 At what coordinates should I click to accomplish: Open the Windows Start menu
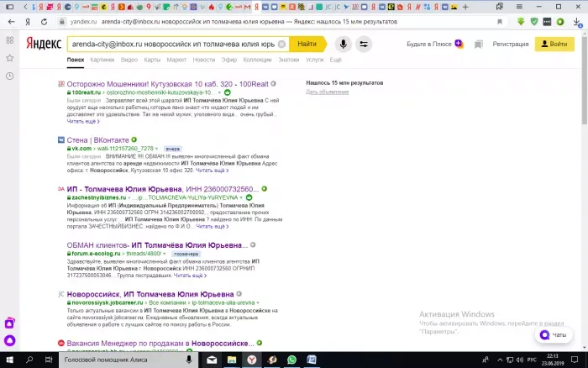[x=10, y=360]
